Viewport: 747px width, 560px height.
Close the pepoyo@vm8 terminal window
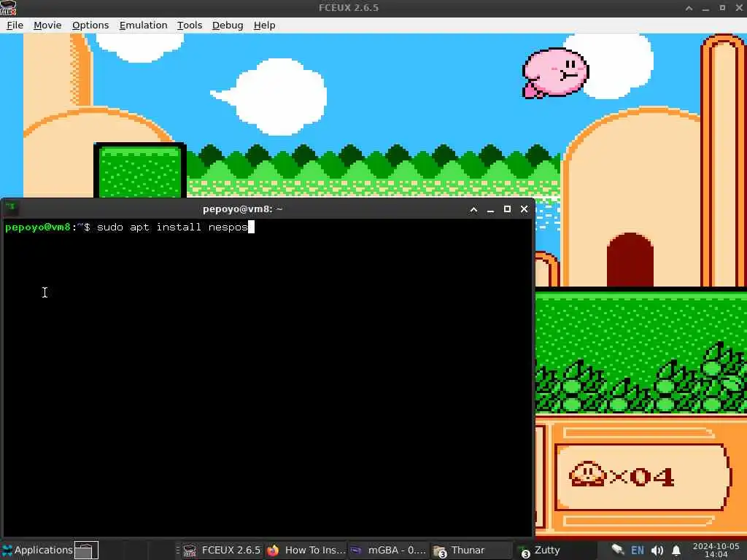(524, 209)
